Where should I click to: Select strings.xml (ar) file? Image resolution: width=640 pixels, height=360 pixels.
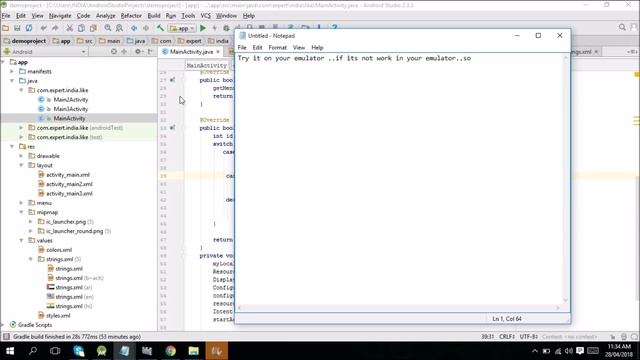point(74,287)
